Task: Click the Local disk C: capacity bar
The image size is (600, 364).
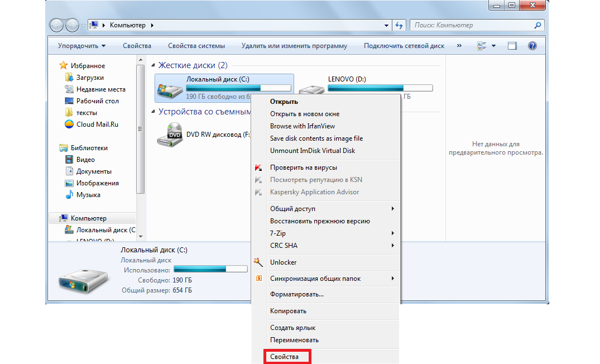Action: click(x=238, y=88)
